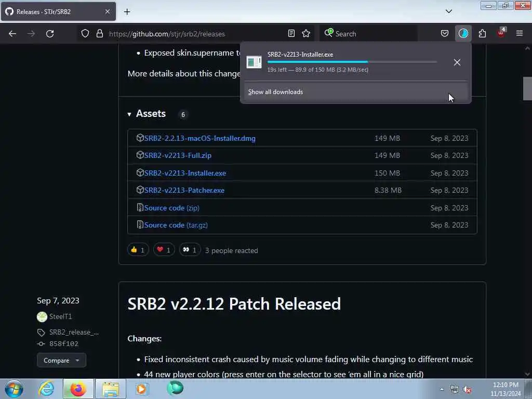Launch Internet Explorer from taskbar
This screenshot has height=399, width=532.
[46, 389]
